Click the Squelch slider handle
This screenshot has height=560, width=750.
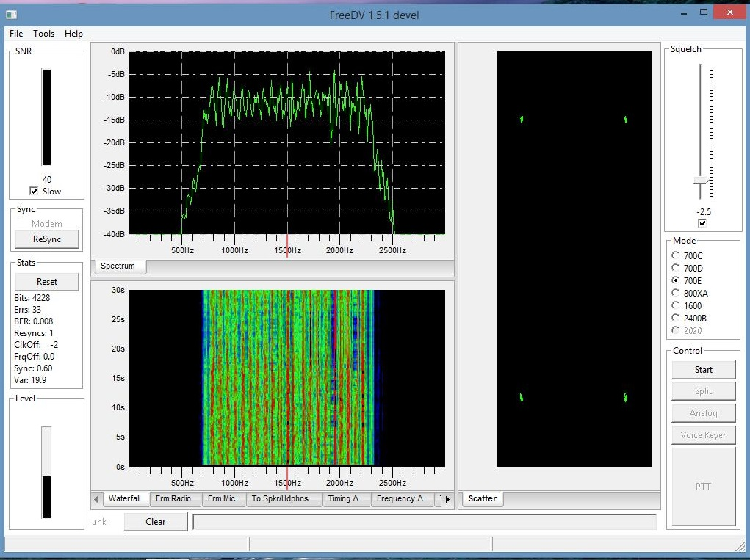coord(702,181)
